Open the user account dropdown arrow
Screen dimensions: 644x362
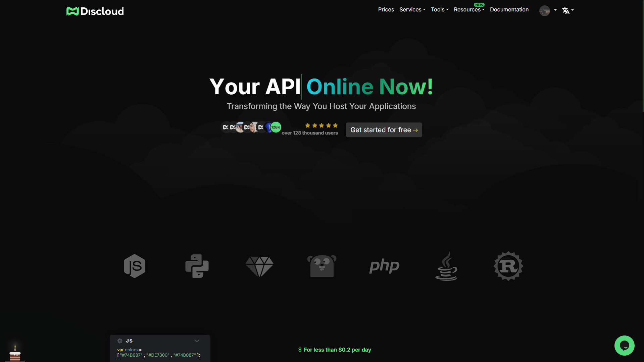pyautogui.click(x=555, y=10)
